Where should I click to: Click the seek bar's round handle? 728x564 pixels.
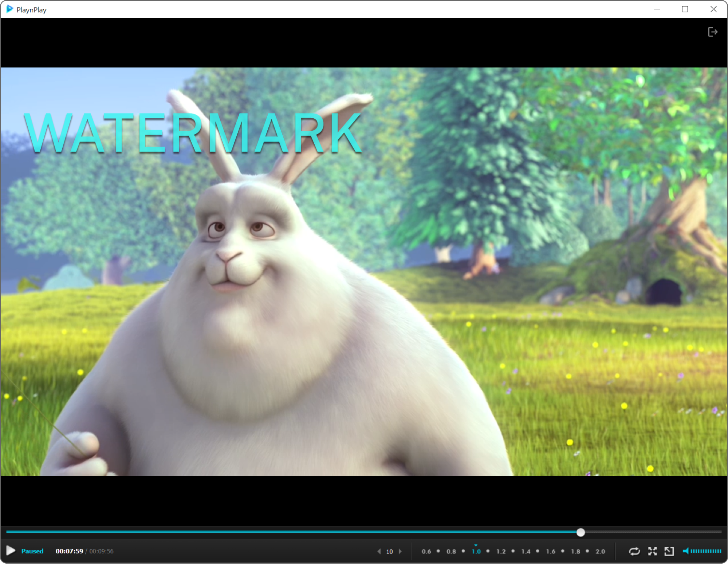(581, 532)
